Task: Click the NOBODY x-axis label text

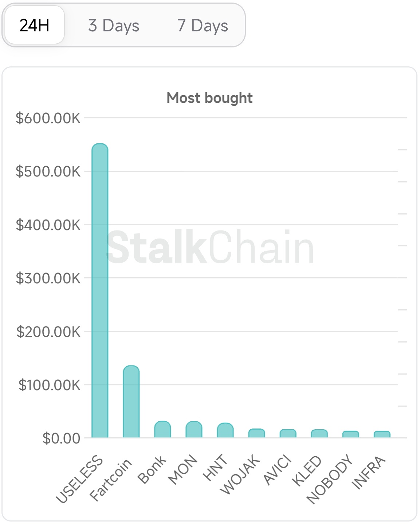Action: point(330,479)
